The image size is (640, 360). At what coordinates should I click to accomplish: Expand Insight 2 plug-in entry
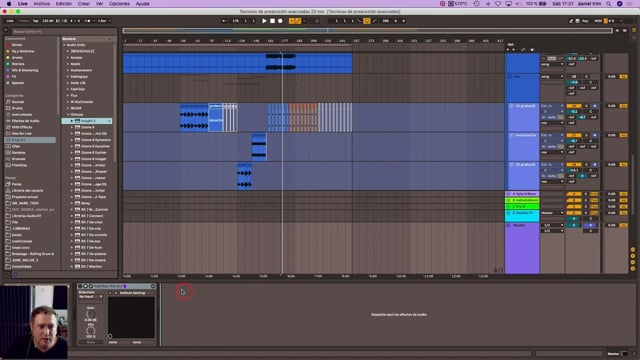pos(71,121)
